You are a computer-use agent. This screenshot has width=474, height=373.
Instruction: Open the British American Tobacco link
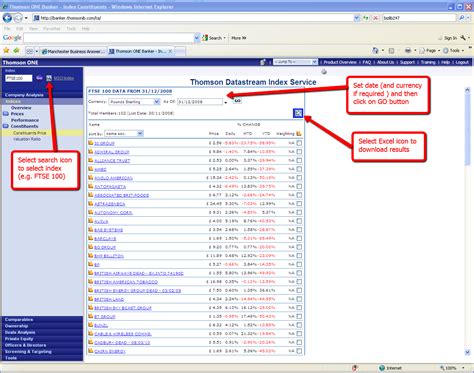(x=126, y=282)
